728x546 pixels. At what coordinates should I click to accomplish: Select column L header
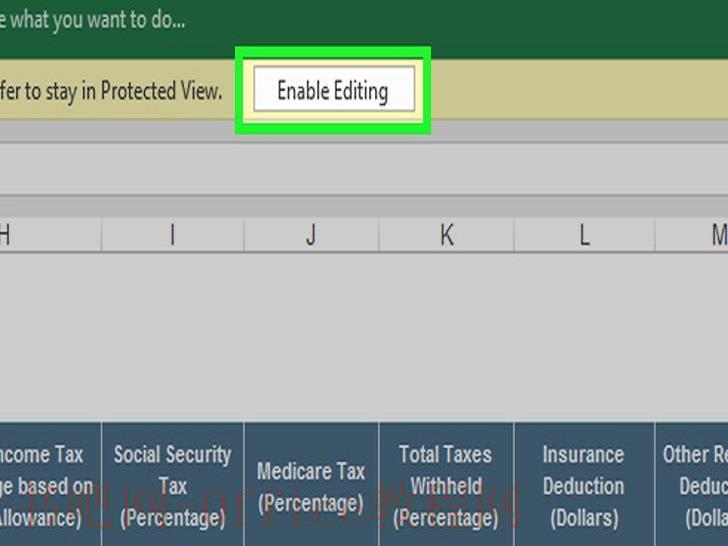tap(584, 234)
